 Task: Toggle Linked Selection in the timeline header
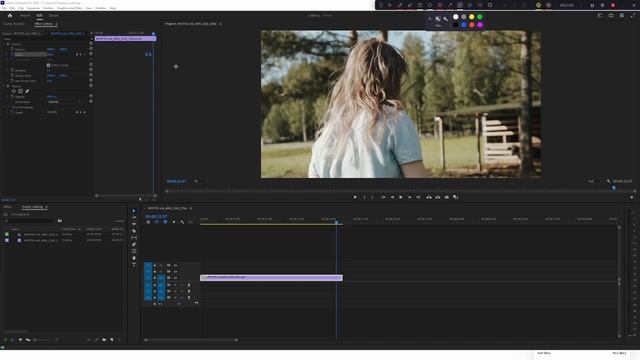pos(165,222)
